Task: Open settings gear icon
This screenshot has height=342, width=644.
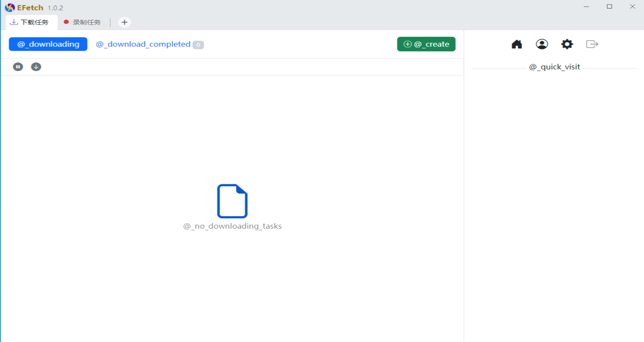Action: [x=567, y=44]
